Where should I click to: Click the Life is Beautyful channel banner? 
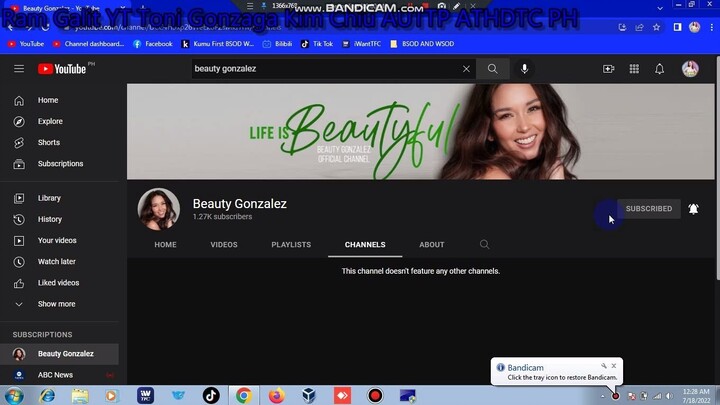(x=421, y=131)
